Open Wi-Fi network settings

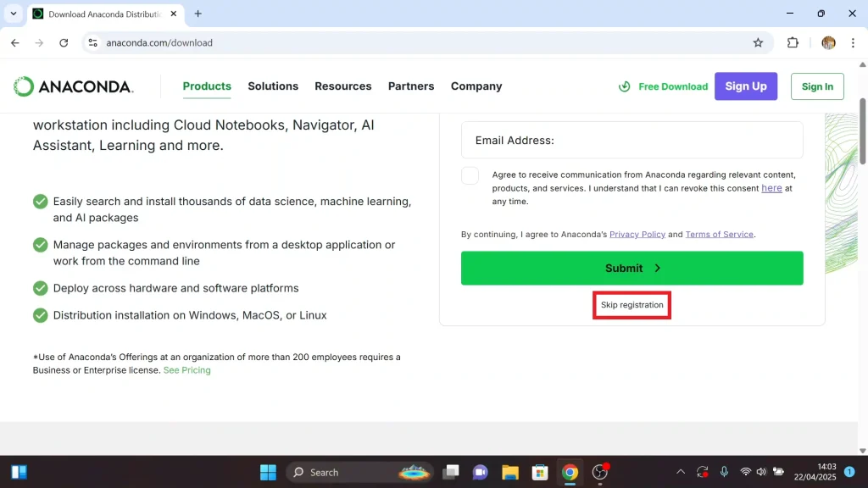tap(746, 472)
